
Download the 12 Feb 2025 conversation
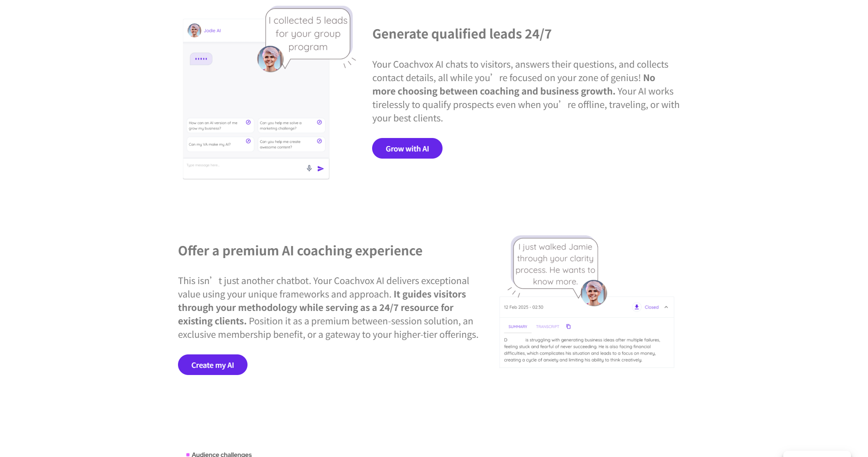tap(637, 307)
